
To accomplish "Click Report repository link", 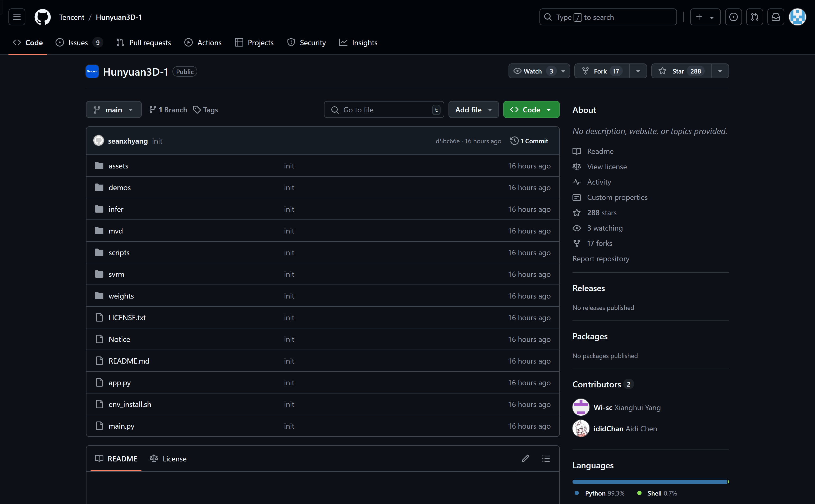I will click(x=601, y=259).
